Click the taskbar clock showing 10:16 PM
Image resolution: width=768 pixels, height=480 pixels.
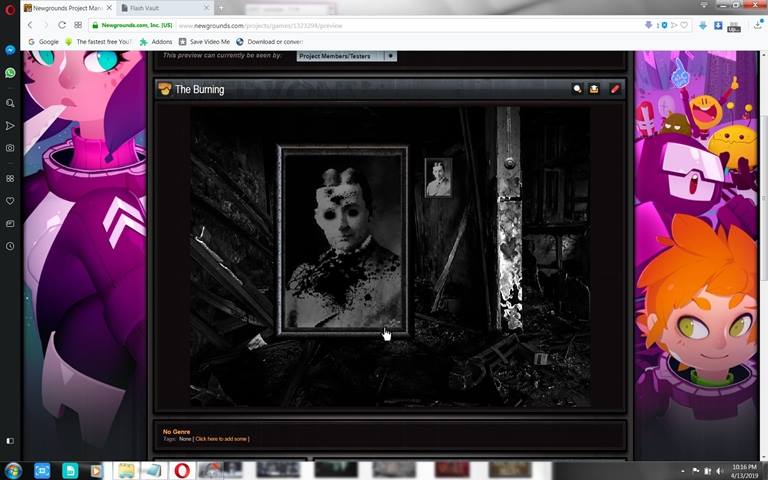[744, 471]
